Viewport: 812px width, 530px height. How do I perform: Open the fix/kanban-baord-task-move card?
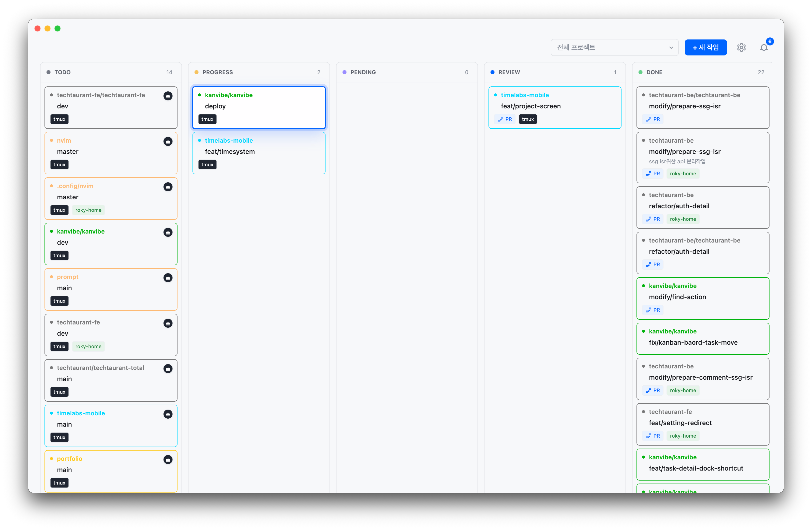coord(703,338)
